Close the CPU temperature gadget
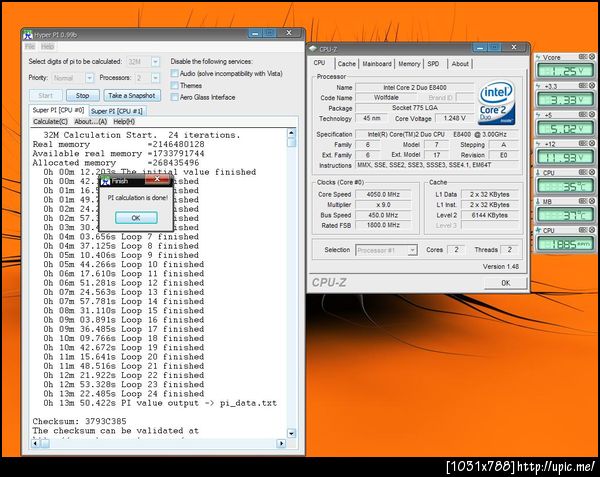600x477 pixels. click(592, 172)
